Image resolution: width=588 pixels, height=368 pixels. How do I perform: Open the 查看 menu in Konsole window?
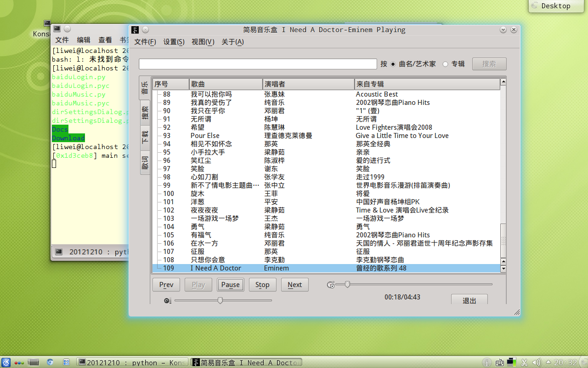(105, 40)
